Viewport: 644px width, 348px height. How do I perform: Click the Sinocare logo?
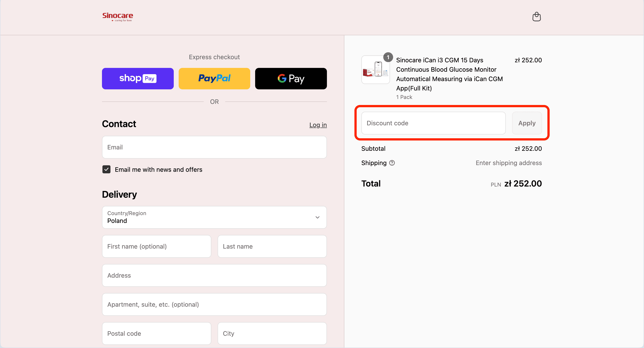[117, 17]
